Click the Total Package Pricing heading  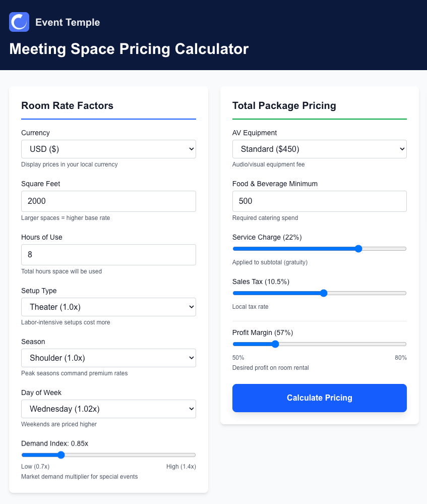[x=284, y=106]
